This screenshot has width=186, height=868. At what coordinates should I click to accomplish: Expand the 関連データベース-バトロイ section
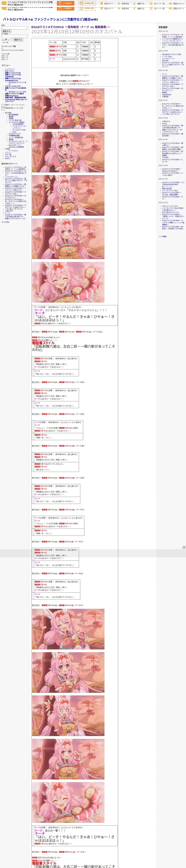point(3,105)
